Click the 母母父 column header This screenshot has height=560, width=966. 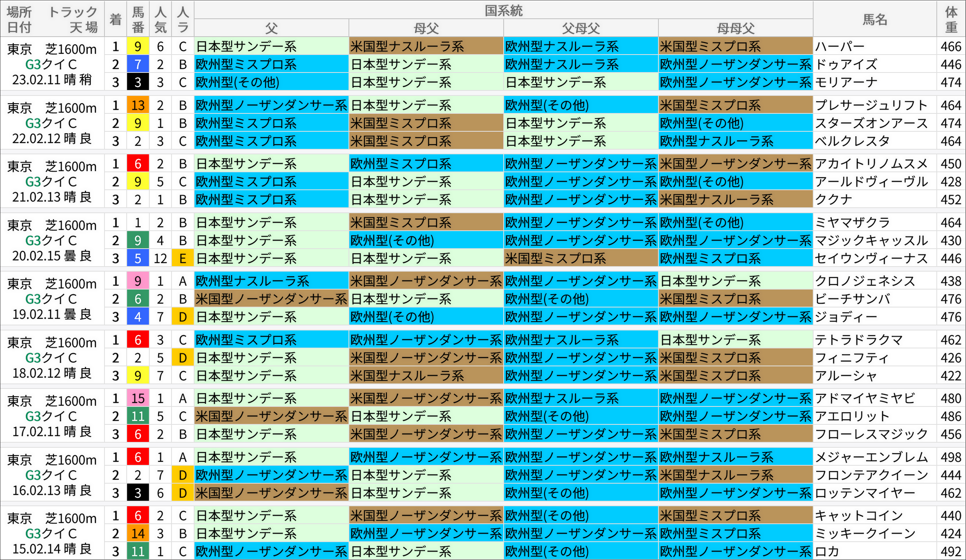(x=736, y=28)
